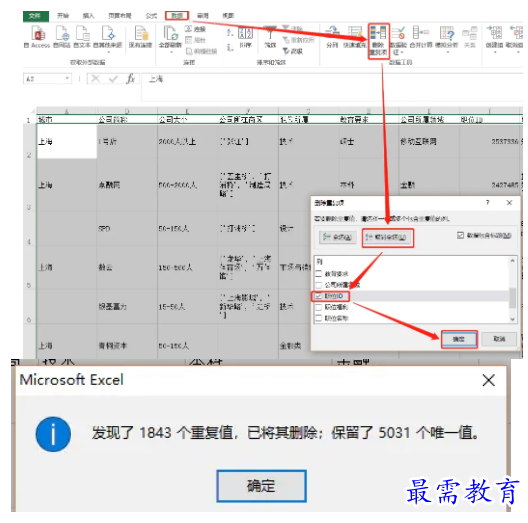Image resolution: width=528 pixels, height=523 pixels.
Task: Click 取消 in the Remove Duplicates dialog
Action: pyautogui.click(x=499, y=339)
